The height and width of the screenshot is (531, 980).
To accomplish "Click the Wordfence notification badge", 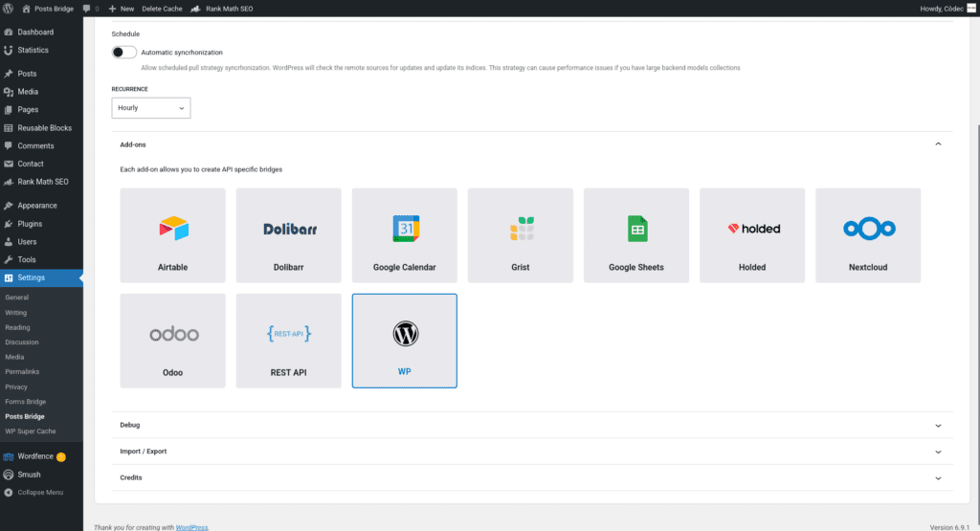I will click(x=61, y=457).
